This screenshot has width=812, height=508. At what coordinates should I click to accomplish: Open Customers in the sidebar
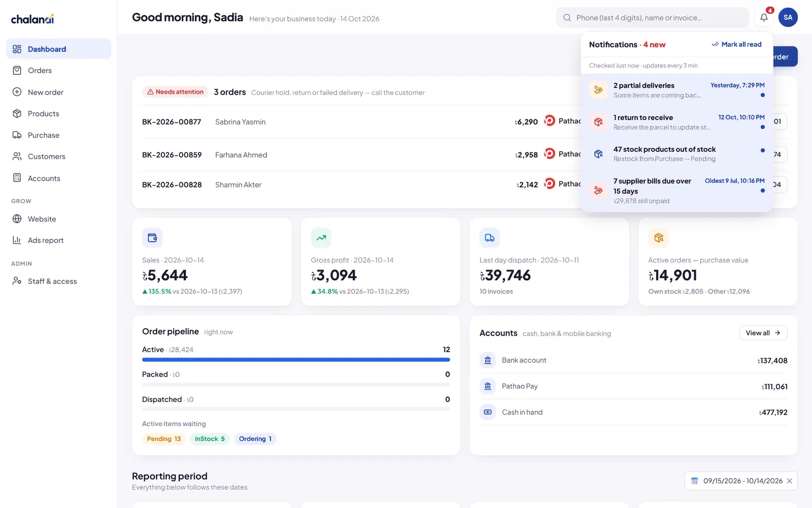[59, 156]
